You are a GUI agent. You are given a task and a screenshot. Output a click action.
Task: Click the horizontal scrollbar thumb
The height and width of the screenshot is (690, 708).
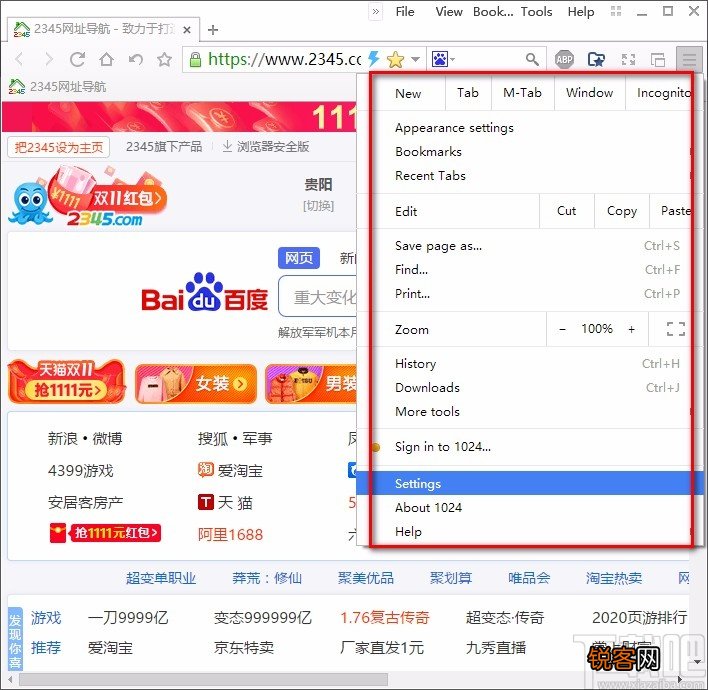point(203,679)
